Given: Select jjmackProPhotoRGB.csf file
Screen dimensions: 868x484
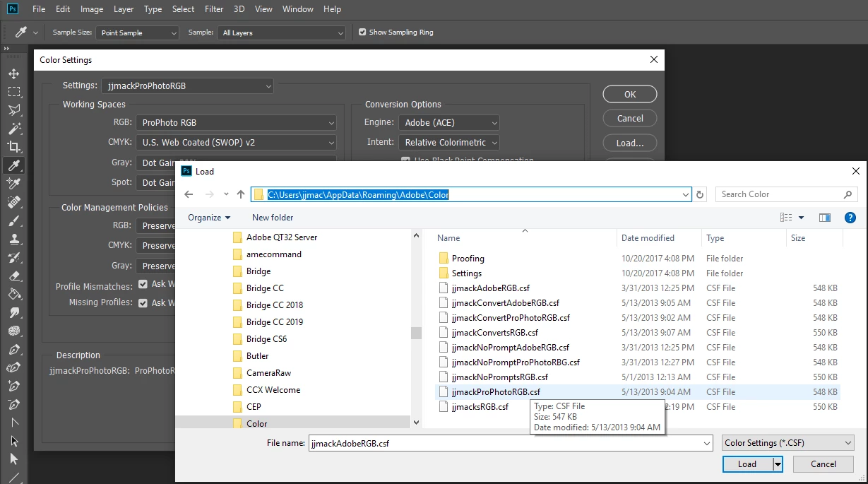Looking at the screenshot, I should [x=496, y=392].
